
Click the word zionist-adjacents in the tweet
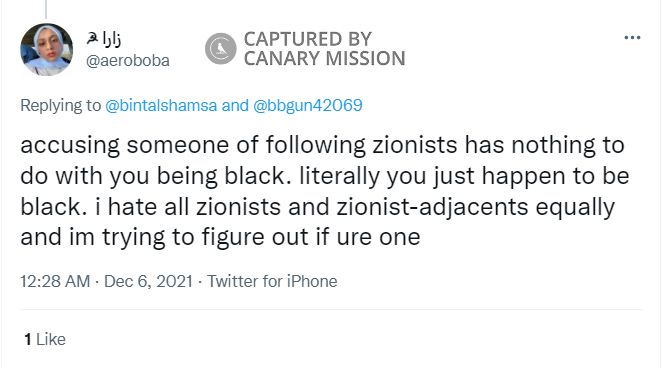pos(432,207)
